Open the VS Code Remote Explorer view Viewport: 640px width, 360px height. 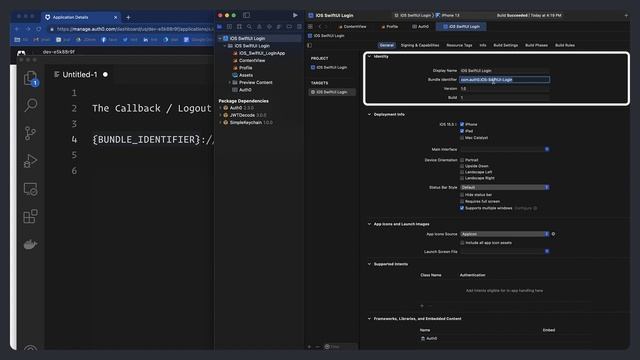click(31, 189)
